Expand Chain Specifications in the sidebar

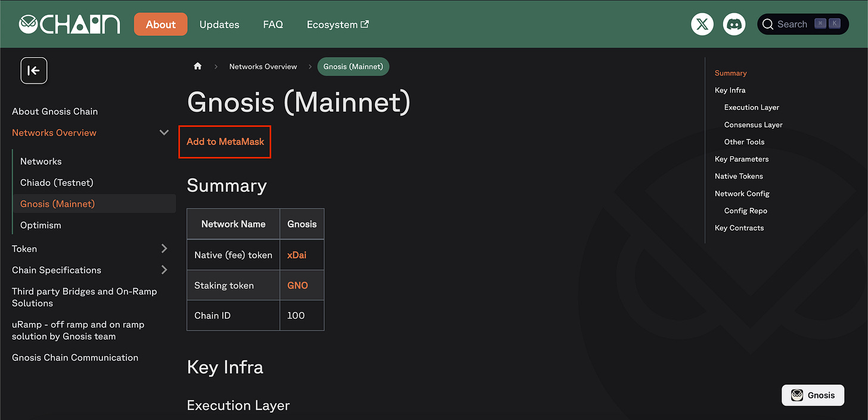coord(164,270)
